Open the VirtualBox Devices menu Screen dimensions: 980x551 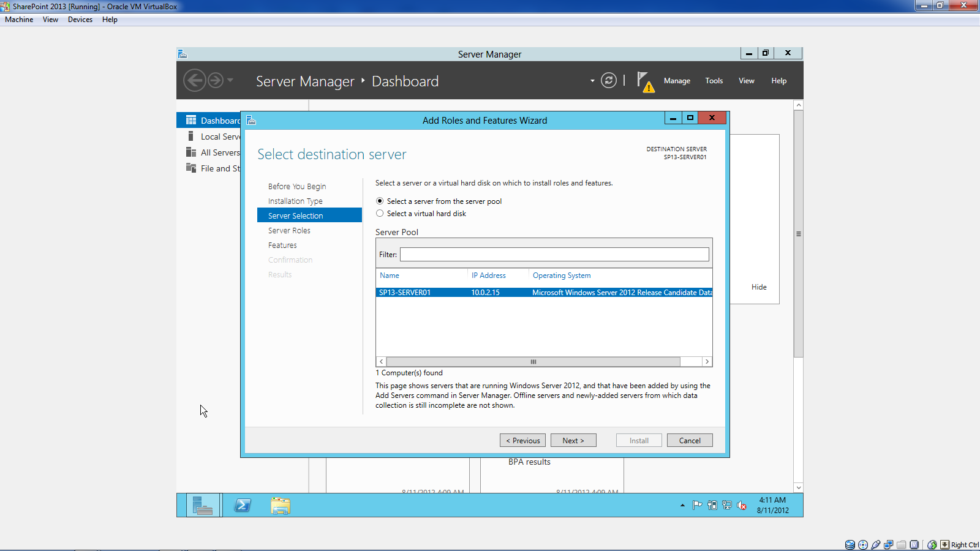tap(80, 20)
